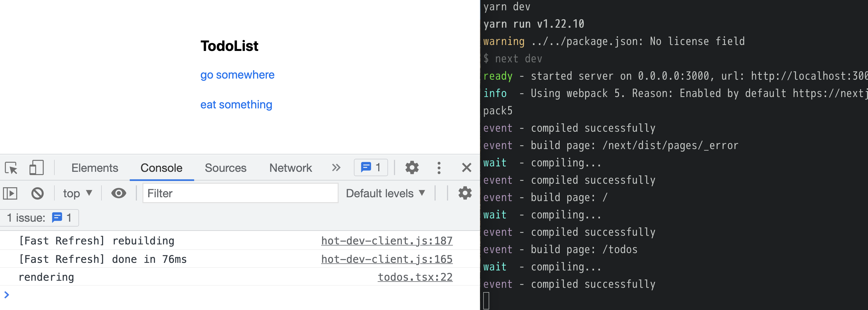Activate the inspect element picker icon

click(11, 168)
